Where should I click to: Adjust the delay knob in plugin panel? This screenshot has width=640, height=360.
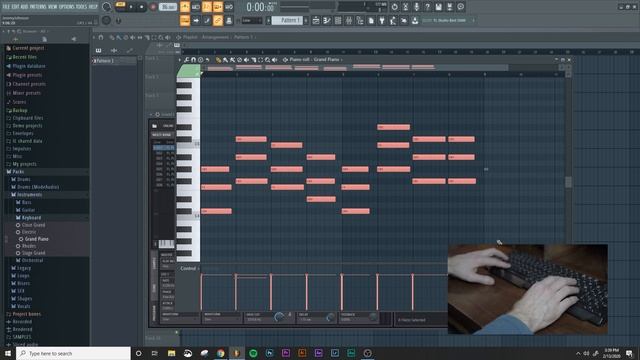tap(331, 317)
